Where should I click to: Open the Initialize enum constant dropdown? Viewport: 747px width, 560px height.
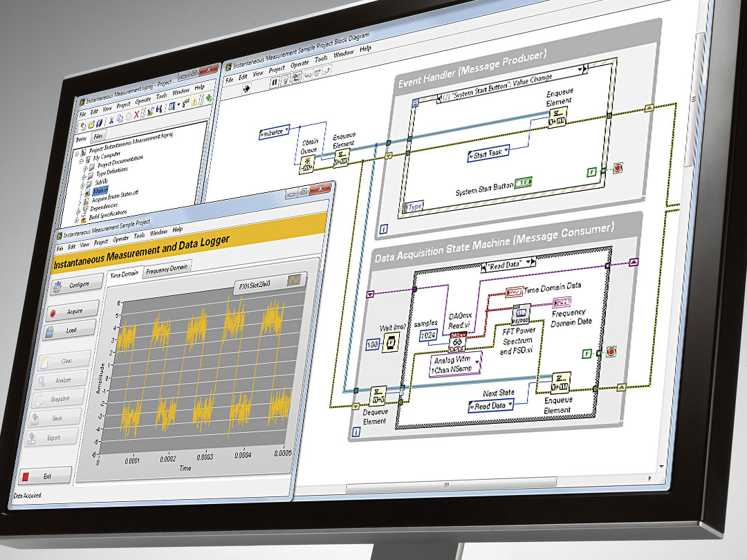pyautogui.click(x=287, y=129)
